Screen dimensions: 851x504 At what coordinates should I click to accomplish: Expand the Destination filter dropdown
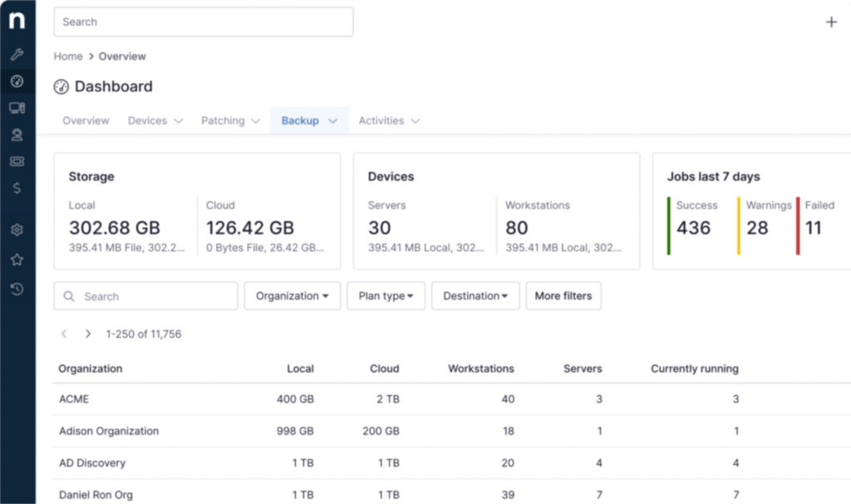(475, 296)
